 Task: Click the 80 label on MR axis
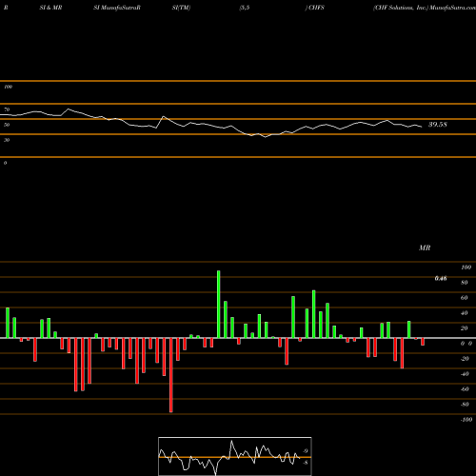click(465, 283)
